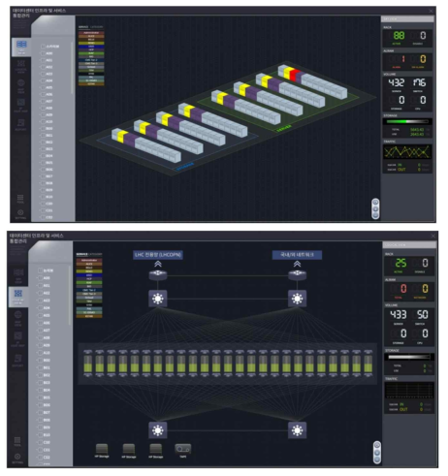The width and height of the screenshot is (448, 476).
Task: Tick the A00 rack checkbox in top tree
Action: [x=43, y=53]
